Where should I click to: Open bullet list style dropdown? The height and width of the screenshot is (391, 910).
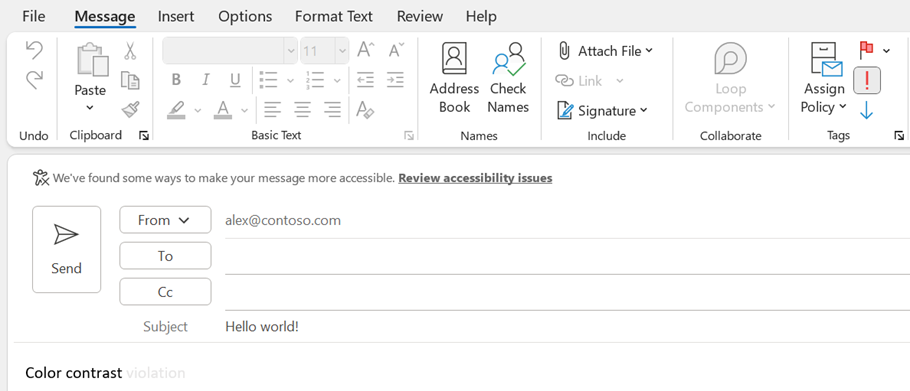click(x=290, y=81)
